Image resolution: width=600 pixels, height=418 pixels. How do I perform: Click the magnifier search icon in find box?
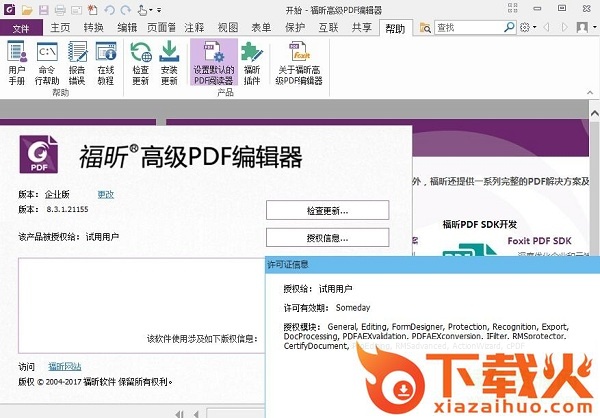click(509, 27)
